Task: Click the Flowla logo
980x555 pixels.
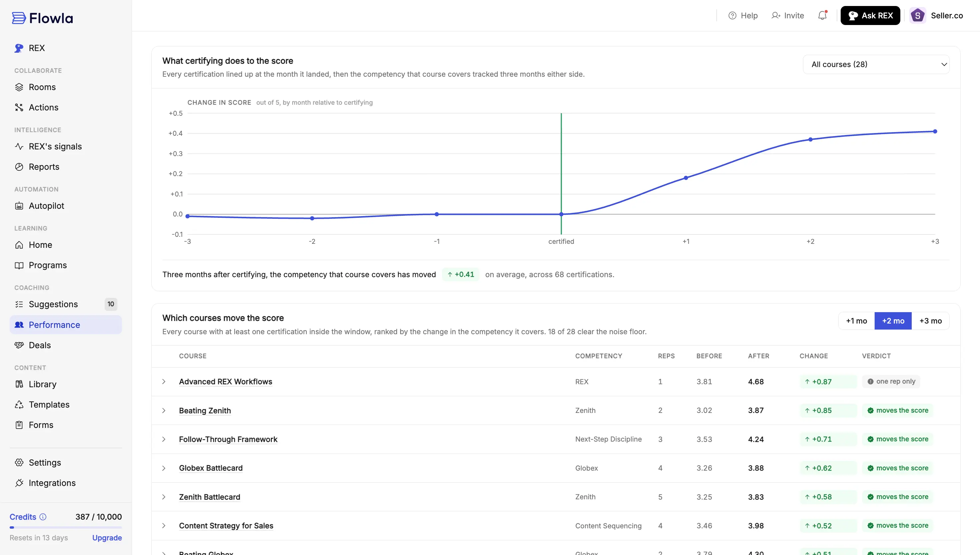Action: point(42,18)
